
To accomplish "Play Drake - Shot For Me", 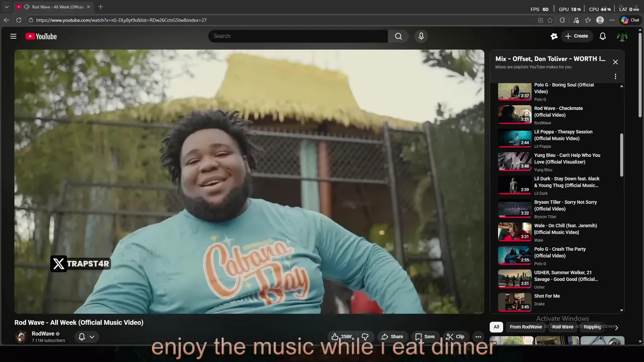I will tap(556, 302).
